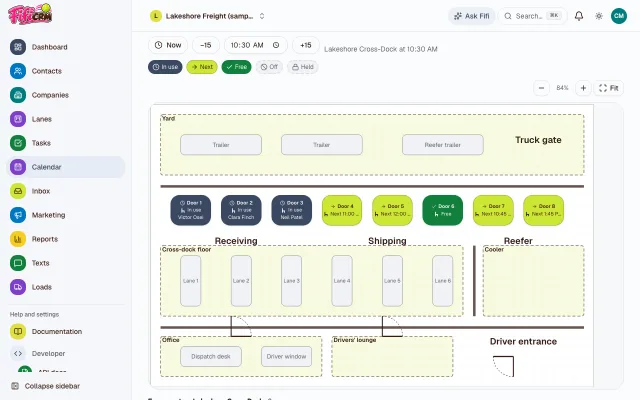Open the Texts menu item
This screenshot has height=400, width=640.
point(65,263)
